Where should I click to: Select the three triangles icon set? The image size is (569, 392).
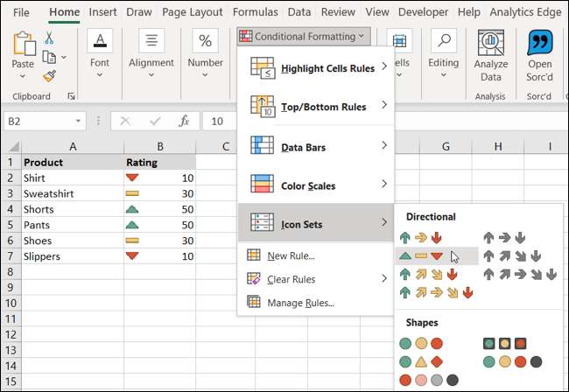click(421, 255)
